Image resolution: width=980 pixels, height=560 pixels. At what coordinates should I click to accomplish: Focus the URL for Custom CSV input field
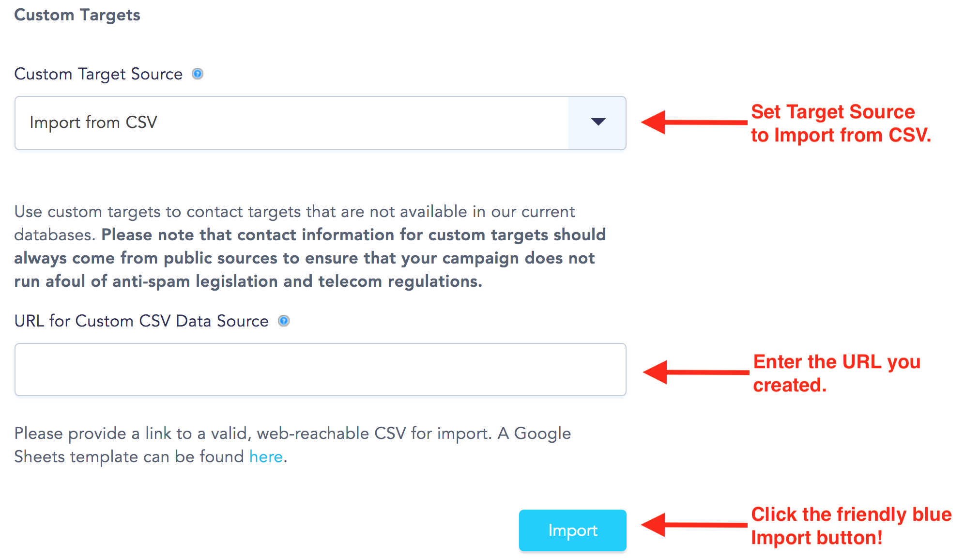tap(321, 370)
